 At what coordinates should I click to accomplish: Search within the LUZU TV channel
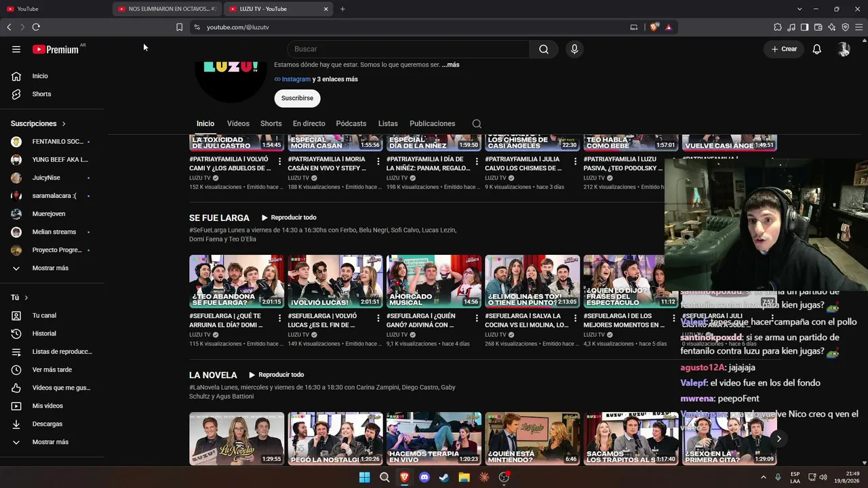pos(477,123)
